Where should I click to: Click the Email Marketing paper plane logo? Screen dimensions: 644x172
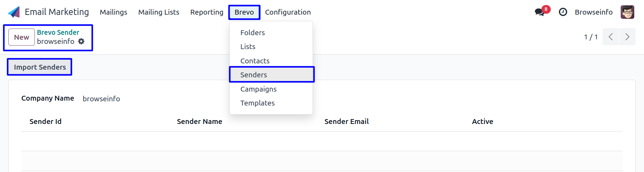(x=14, y=12)
